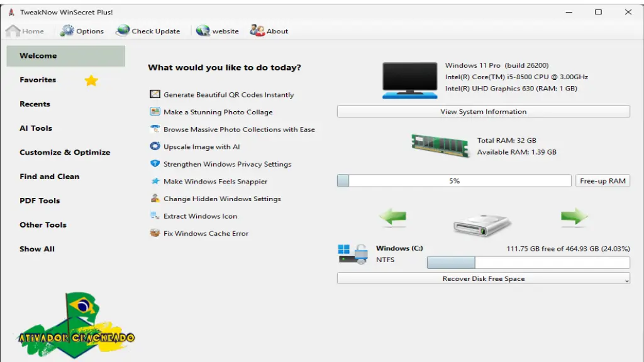Click the Fix Windows Cache Error icon
644x362 pixels.
(x=155, y=233)
